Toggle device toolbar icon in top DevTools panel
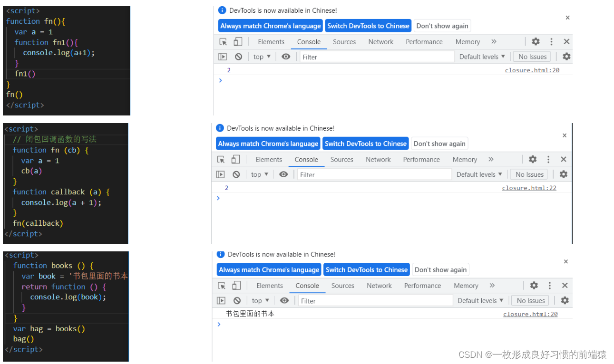The image size is (614, 364). [x=238, y=42]
